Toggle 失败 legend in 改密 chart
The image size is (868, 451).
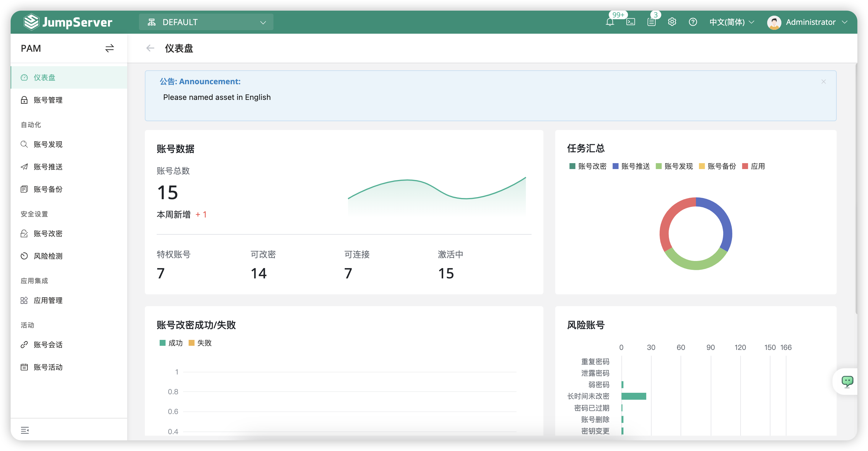click(200, 343)
